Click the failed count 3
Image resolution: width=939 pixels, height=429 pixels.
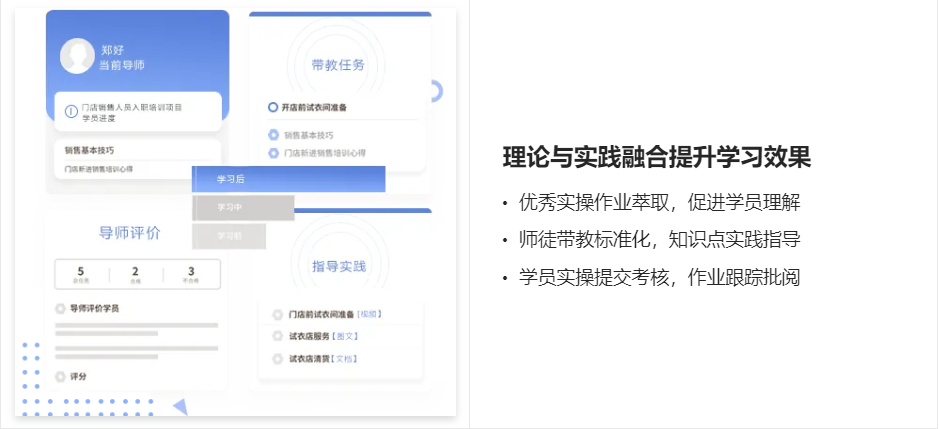click(x=191, y=271)
